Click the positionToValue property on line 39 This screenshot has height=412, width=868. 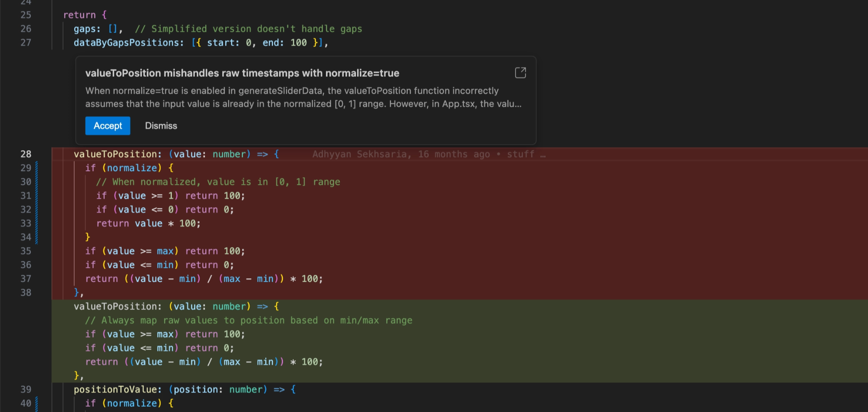tap(117, 389)
